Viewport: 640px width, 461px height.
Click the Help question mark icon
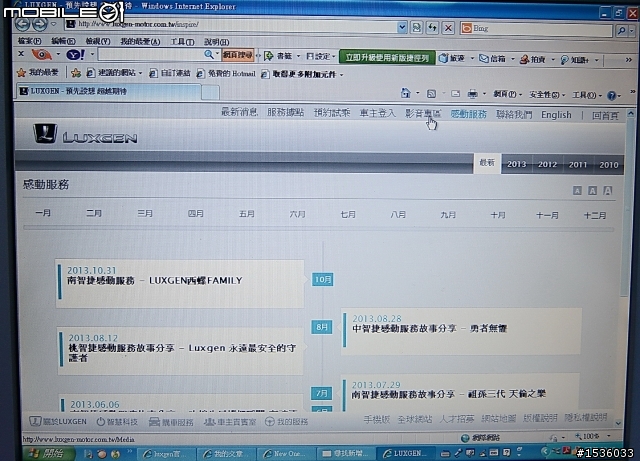(x=611, y=96)
